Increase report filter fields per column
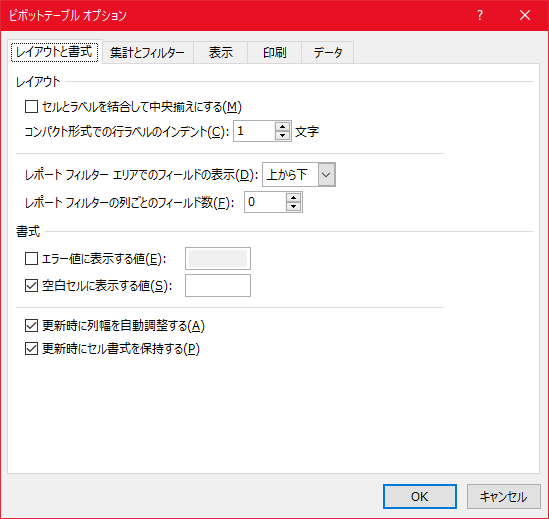Viewport: 549px width, 519px height. pyautogui.click(x=293, y=198)
